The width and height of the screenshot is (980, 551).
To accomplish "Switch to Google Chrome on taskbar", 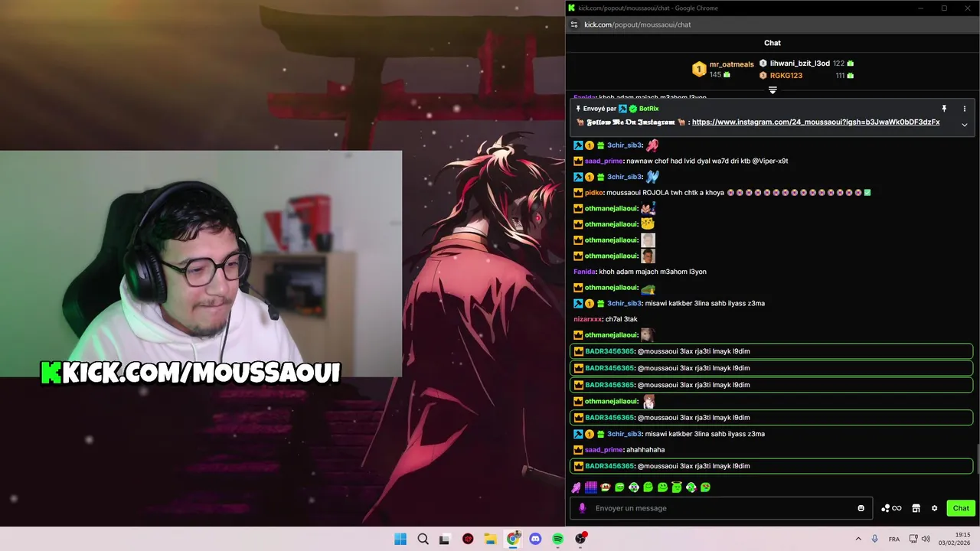I will [513, 539].
